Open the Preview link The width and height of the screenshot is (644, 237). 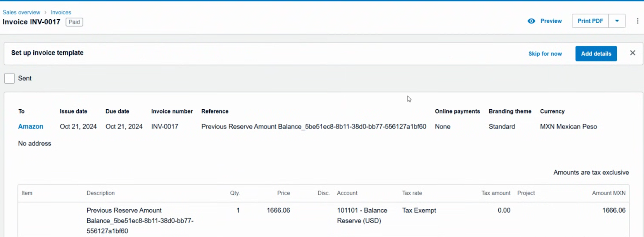(551, 21)
